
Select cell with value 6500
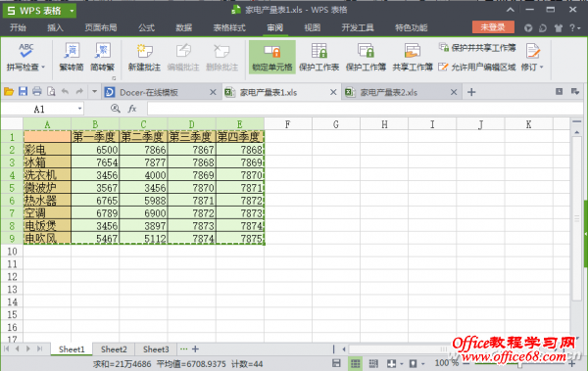point(95,150)
